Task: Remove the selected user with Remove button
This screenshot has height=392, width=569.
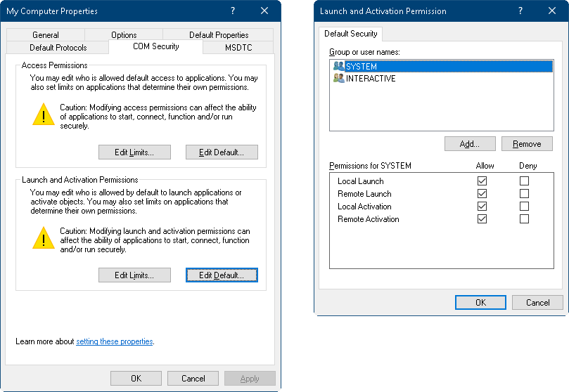Action: pos(527,144)
